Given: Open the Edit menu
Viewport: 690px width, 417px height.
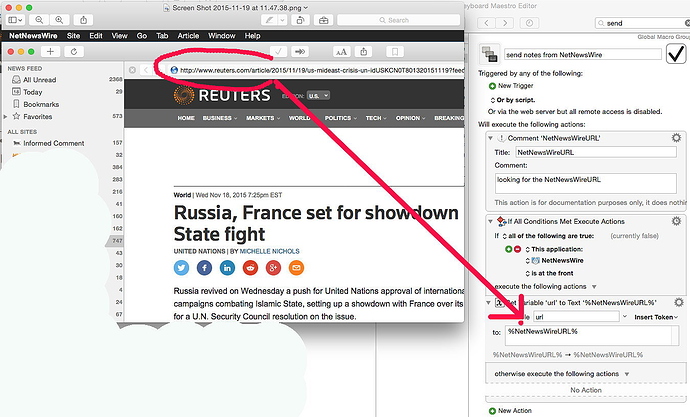Looking at the screenshot, I should [96, 36].
